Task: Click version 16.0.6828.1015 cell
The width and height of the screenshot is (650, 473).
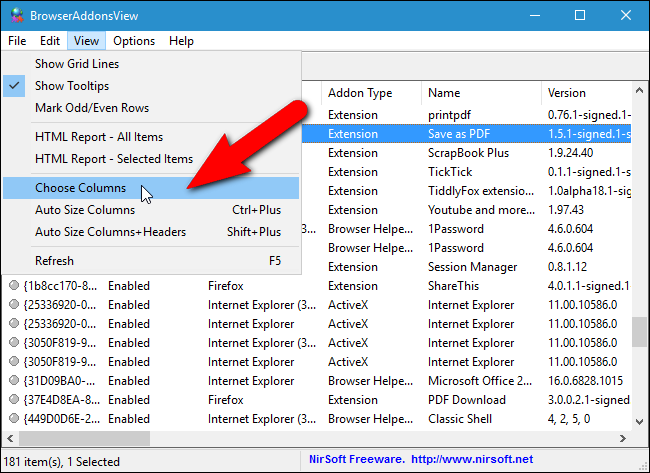Action: click(585, 381)
